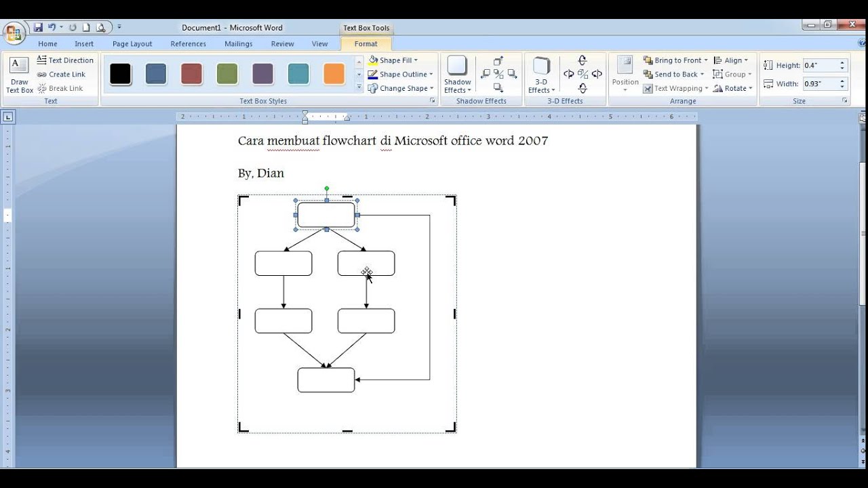Save the document from the Quick Access Toolbar

click(x=39, y=28)
